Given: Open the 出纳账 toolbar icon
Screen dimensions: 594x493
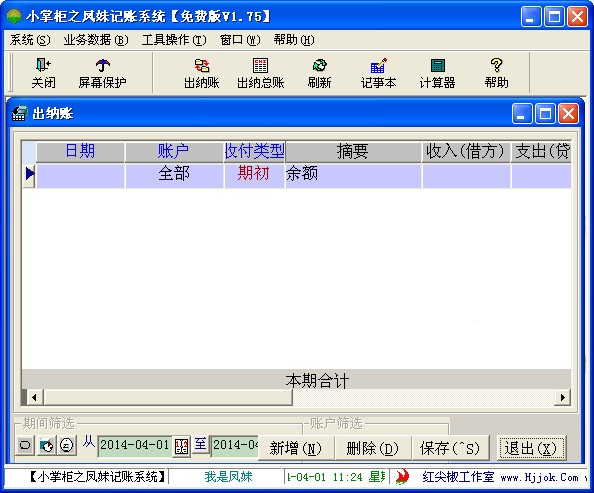Looking at the screenshot, I should coord(202,65).
